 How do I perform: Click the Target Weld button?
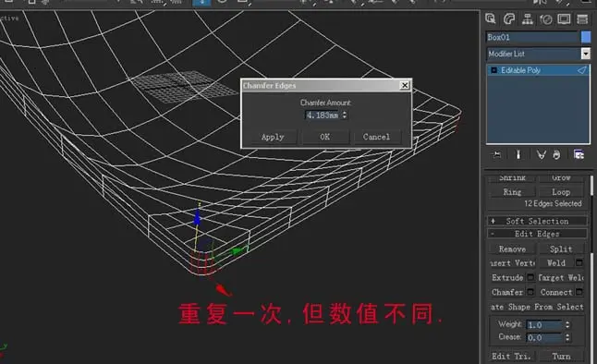pos(561,277)
